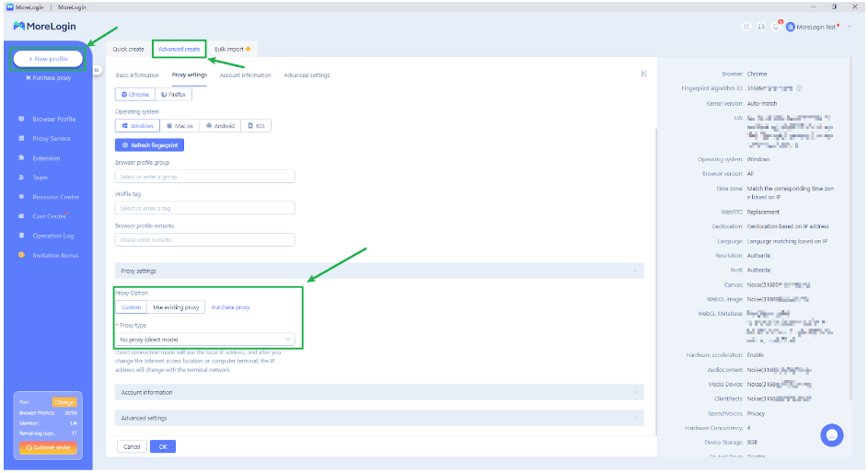Go to Proxy settings section tab
868x473 pixels.
pyautogui.click(x=190, y=75)
